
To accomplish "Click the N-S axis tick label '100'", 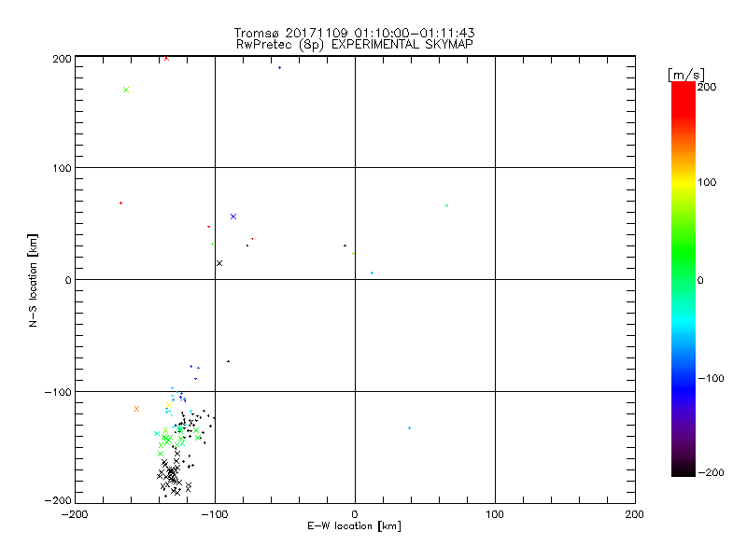I will coord(62,169).
